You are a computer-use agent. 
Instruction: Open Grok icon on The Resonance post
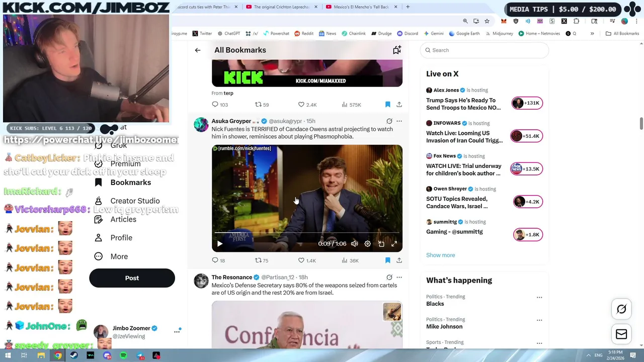pyautogui.click(x=389, y=277)
